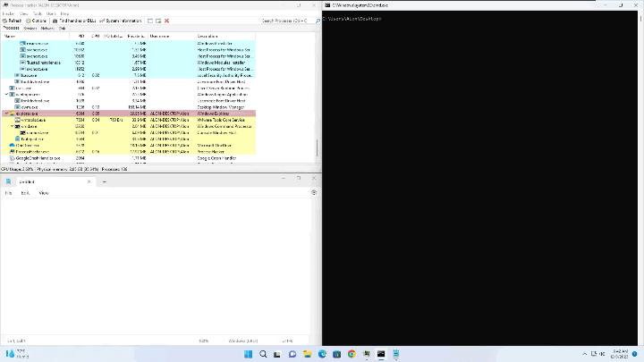Select the OneDrive.exe process row

(129, 146)
